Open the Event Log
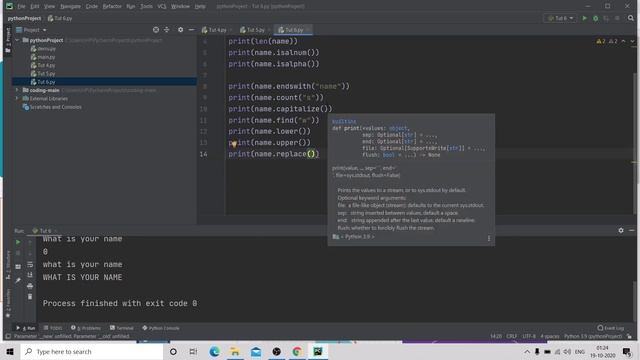 (x=611, y=328)
